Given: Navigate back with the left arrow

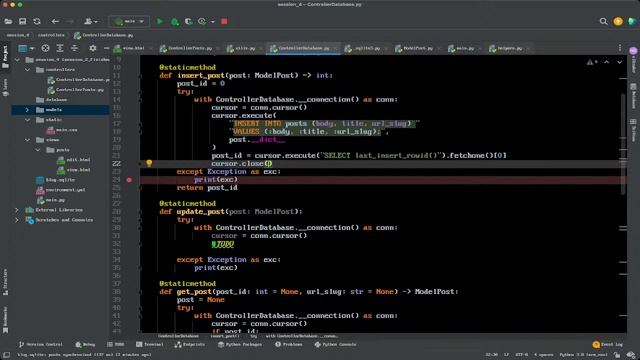Looking at the screenshot, I should coord(55,21).
